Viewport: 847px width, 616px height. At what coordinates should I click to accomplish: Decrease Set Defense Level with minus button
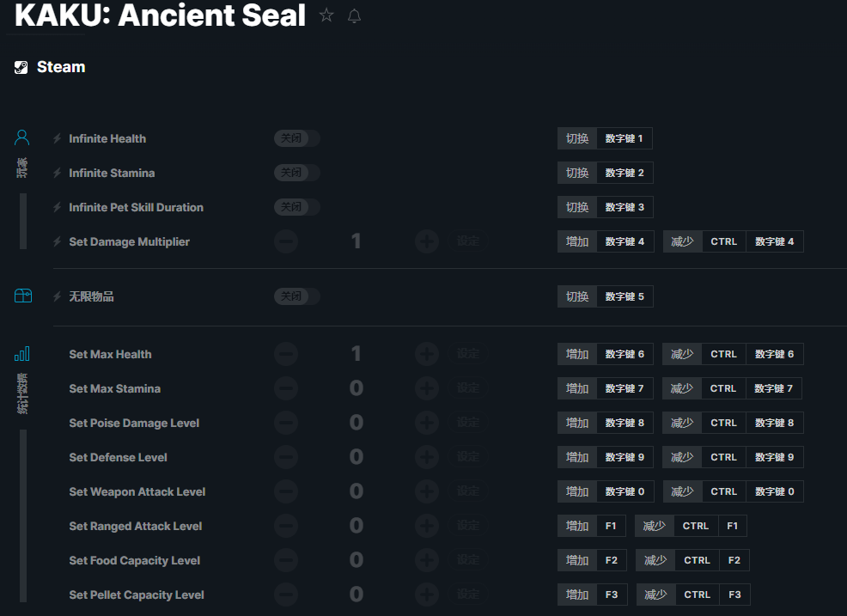[286, 457]
